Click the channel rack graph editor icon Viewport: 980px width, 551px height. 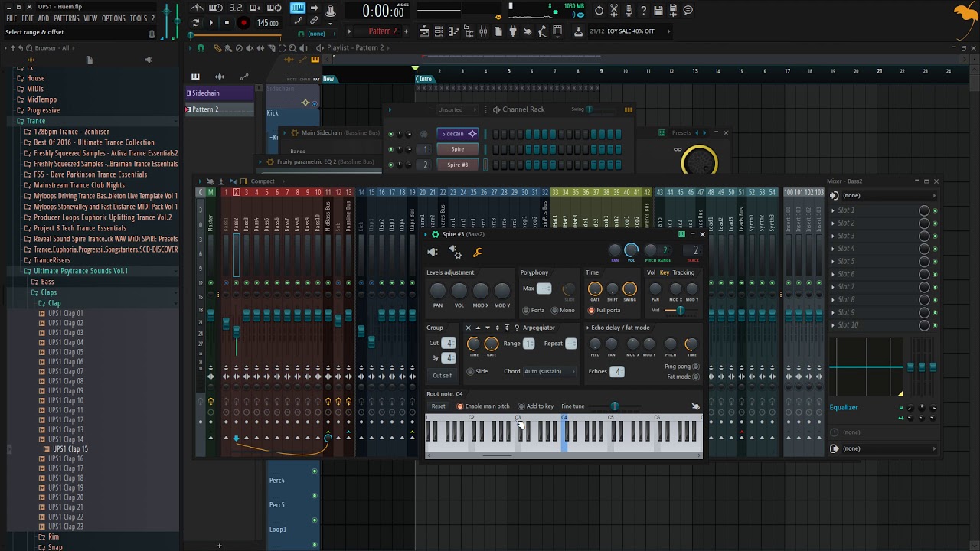(629, 109)
